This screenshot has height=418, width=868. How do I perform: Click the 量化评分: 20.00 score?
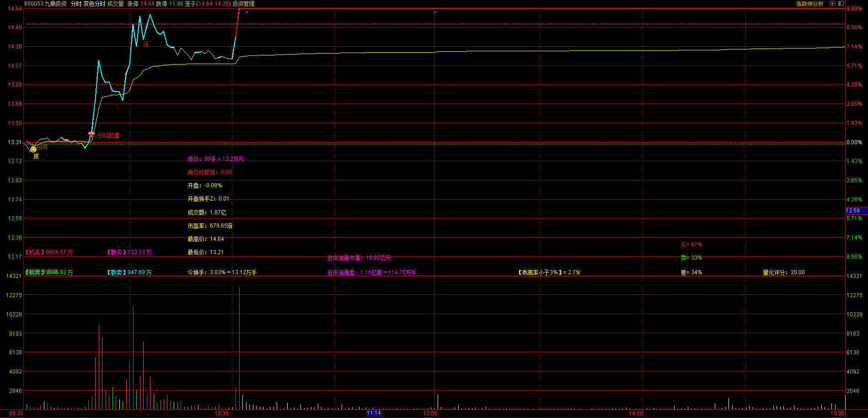(784, 272)
